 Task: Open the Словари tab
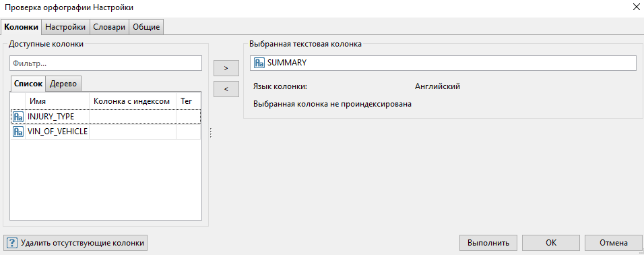pyautogui.click(x=109, y=27)
